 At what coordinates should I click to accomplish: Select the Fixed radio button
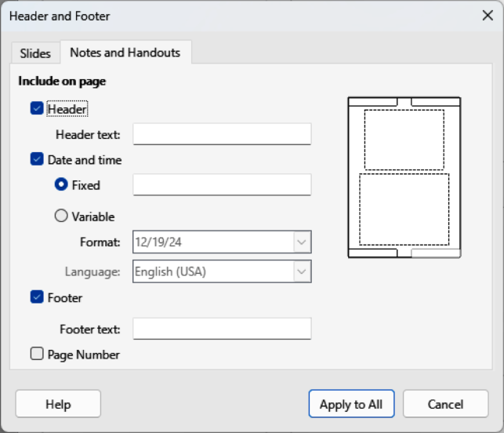(x=61, y=185)
